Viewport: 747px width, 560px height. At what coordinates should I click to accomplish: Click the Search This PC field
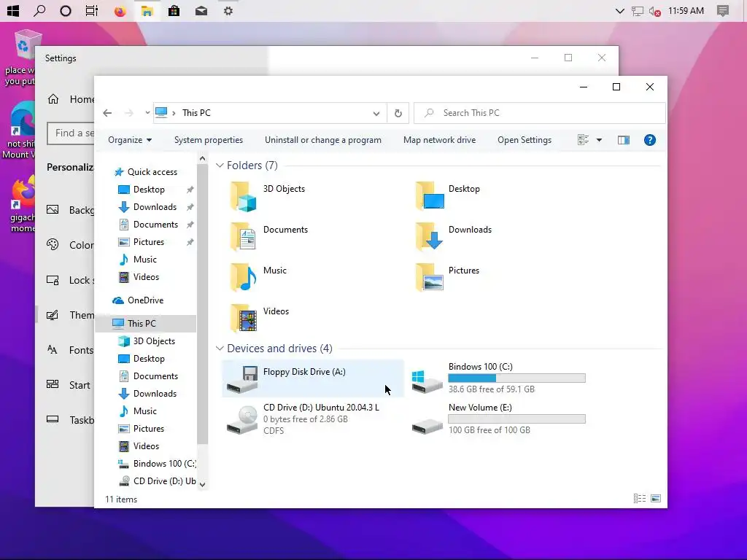540,113
